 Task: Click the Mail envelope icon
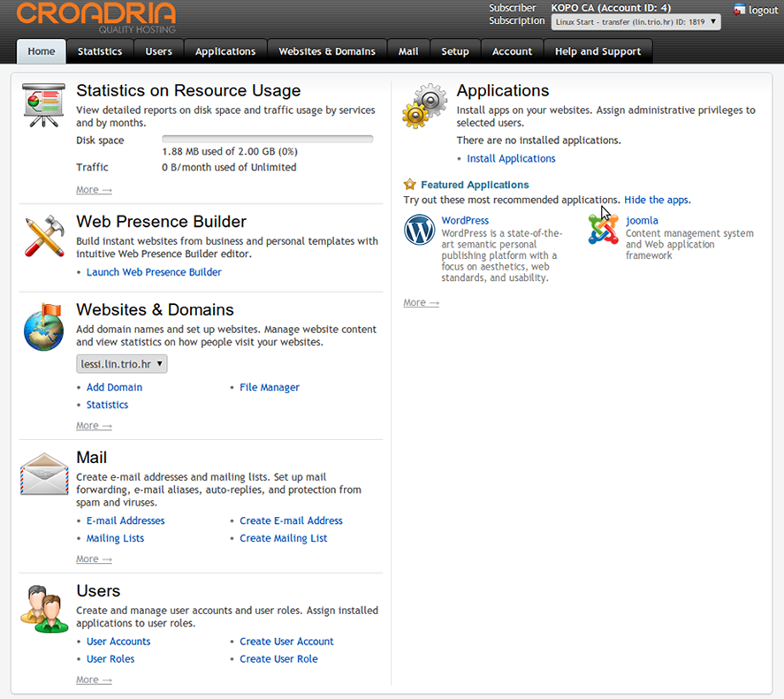pyautogui.click(x=44, y=474)
